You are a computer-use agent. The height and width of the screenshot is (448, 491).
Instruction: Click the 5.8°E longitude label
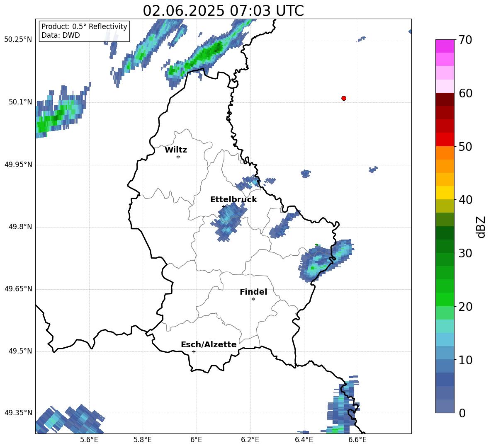point(143,440)
